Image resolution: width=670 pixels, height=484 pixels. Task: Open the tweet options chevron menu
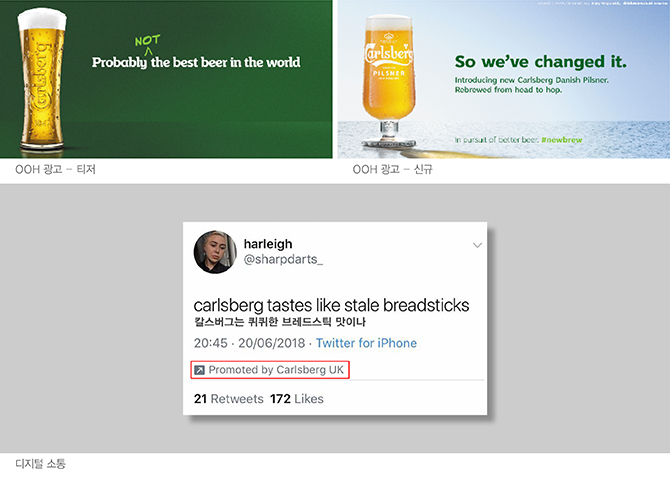point(477,245)
